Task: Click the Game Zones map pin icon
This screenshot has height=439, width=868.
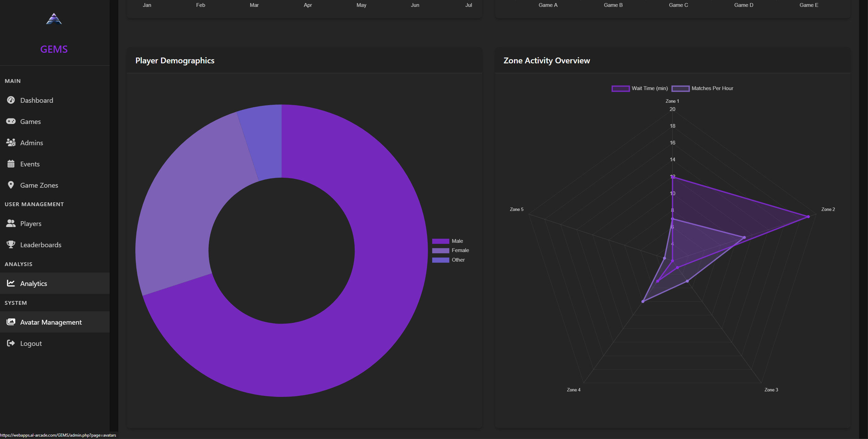Action: (x=11, y=185)
